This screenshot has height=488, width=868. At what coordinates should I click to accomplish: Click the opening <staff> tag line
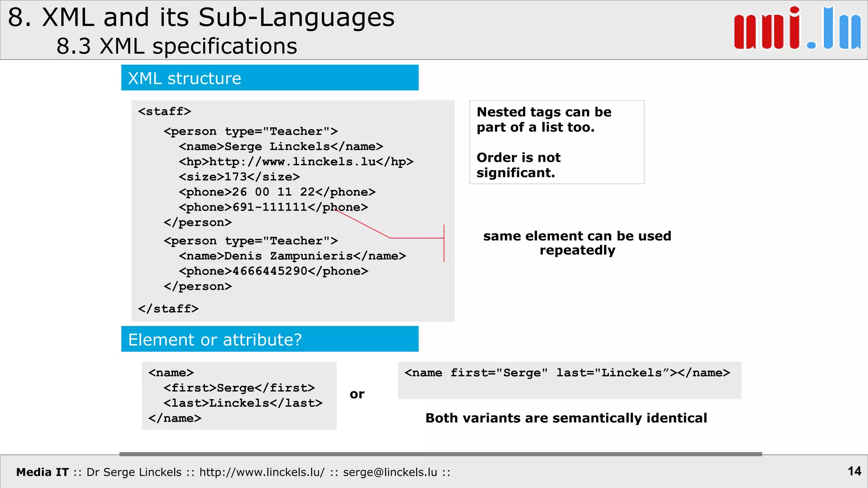[x=164, y=111]
